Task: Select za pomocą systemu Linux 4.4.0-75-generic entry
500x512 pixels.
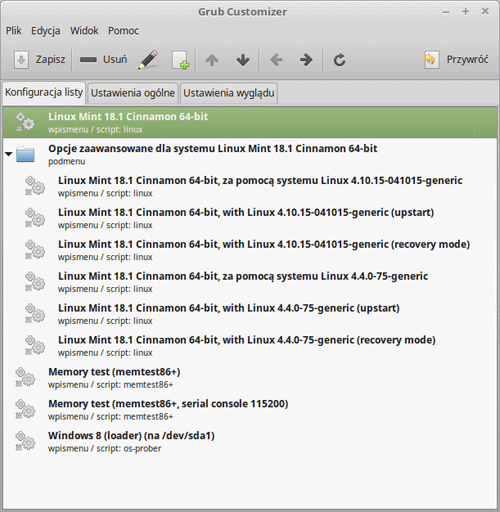Action: point(250,282)
